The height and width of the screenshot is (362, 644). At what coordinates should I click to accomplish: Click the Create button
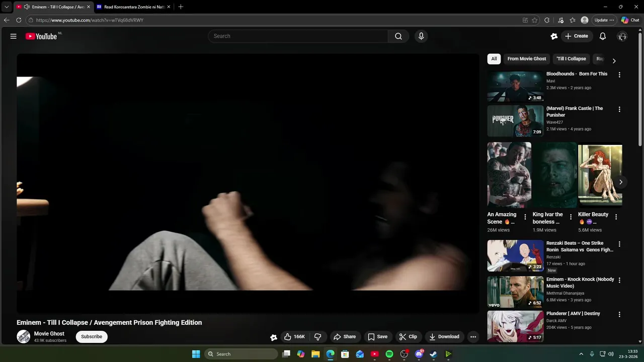click(x=576, y=36)
